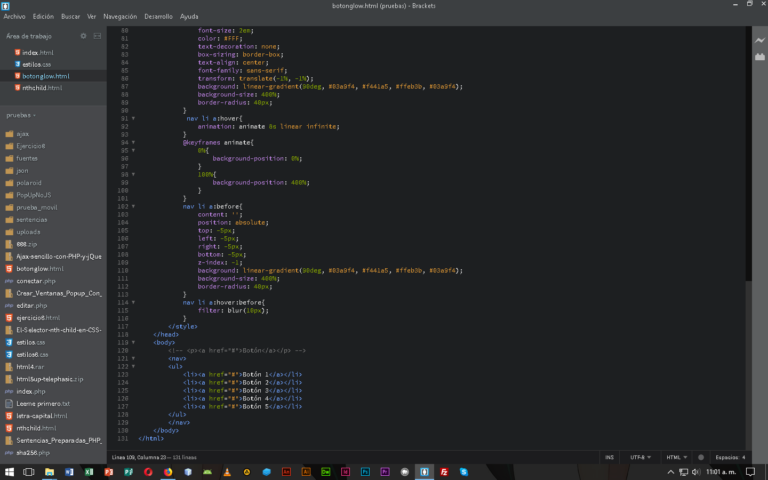768x480 pixels.
Task: Open Firefox from the Windows taskbar
Action: click(x=168, y=470)
